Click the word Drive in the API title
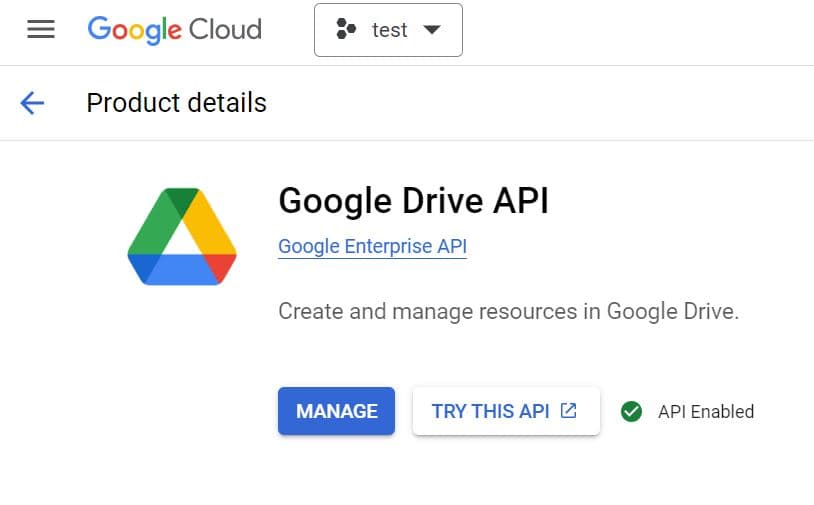 coord(443,201)
